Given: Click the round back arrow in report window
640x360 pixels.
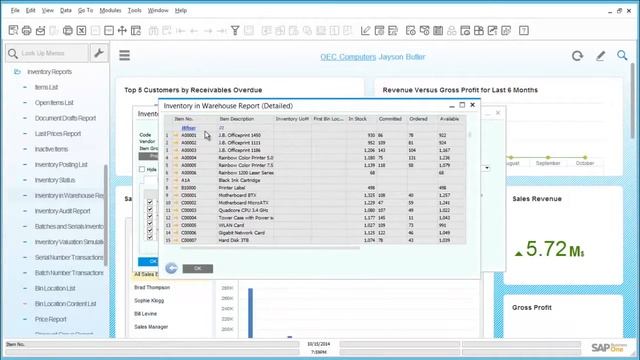Looking at the screenshot, I should 171,268.
